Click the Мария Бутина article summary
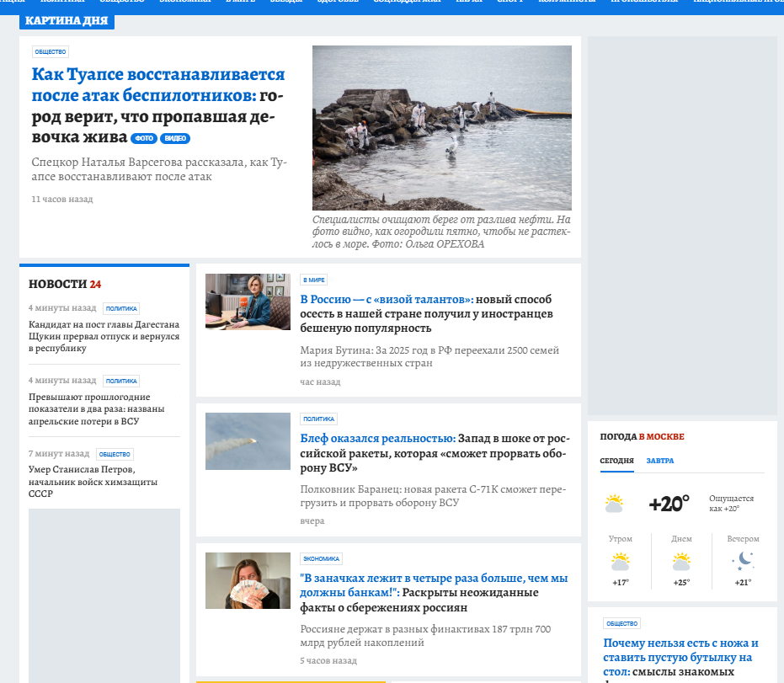Viewport: 784px width, 683px height. tap(429, 356)
